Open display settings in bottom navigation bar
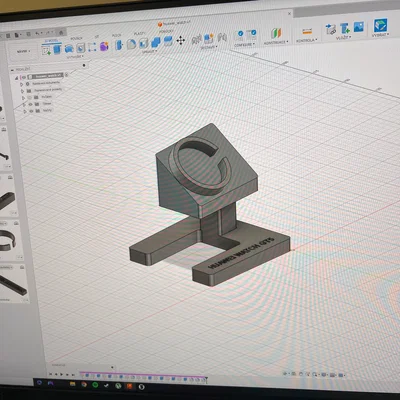This screenshot has height=400, width=400. pyautogui.click(x=324, y=375)
